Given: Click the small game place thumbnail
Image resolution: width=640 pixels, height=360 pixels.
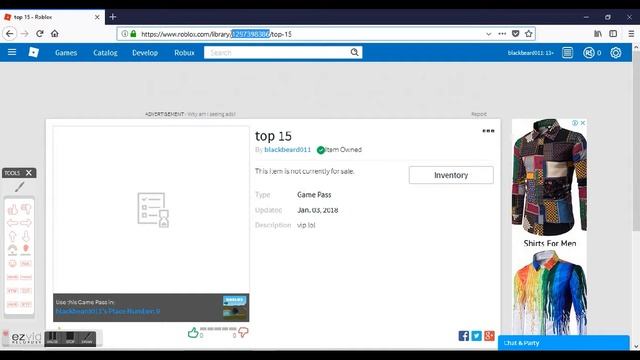Looking at the screenshot, I should (x=235, y=307).
